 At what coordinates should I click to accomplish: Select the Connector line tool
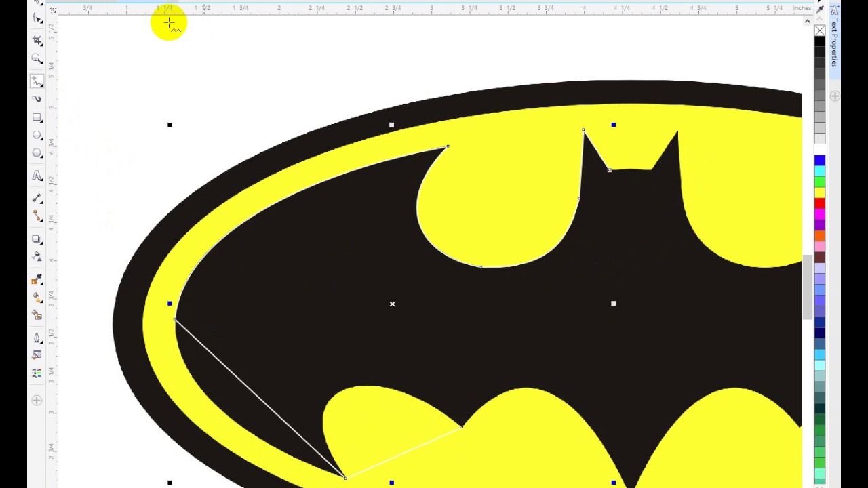coord(37,216)
